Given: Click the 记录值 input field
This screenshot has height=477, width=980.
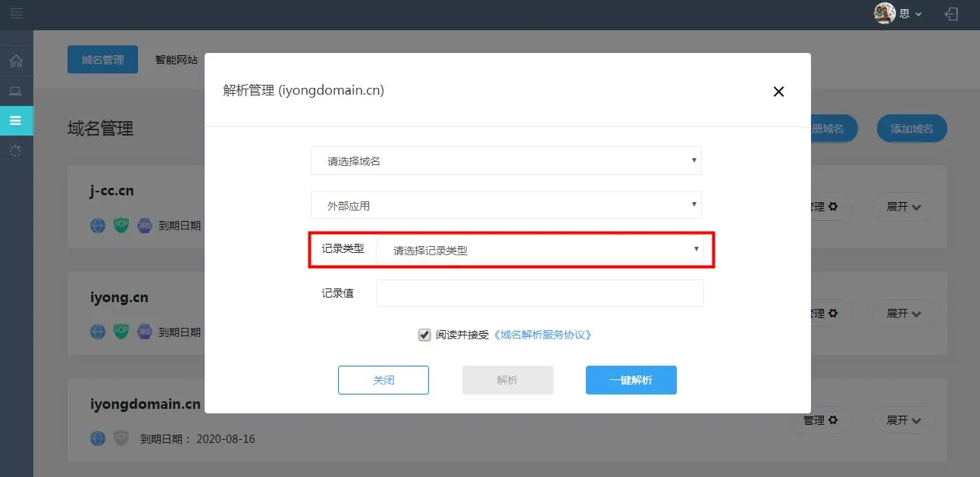Looking at the screenshot, I should point(539,293).
